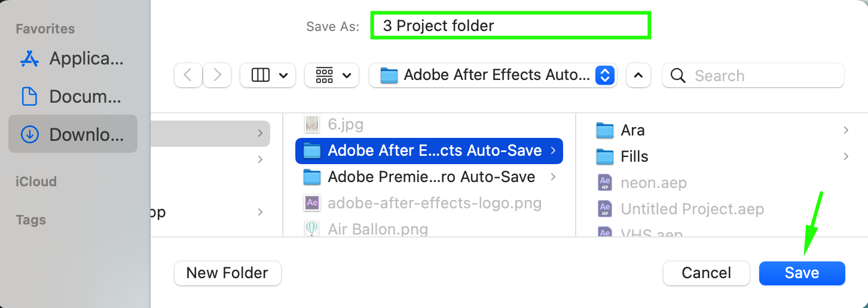Select Downloads in the sidebar

(x=73, y=134)
